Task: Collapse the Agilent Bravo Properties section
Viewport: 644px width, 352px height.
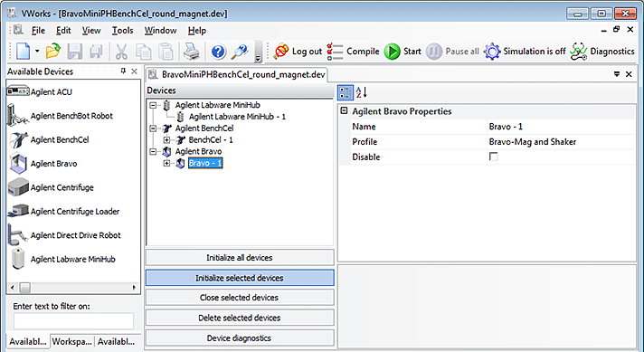Action: 345,111
